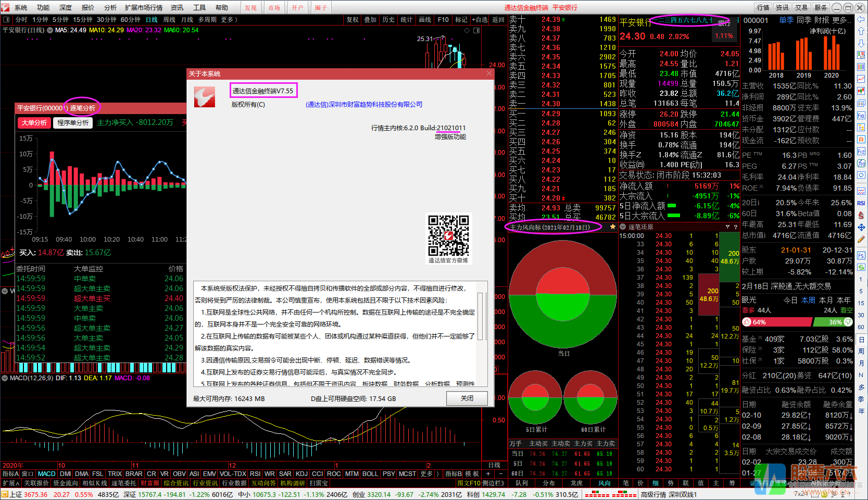The height and width of the screenshot is (500, 868).
Task: Click the pencil drawing icon in sidebar
Action: click(861, 239)
